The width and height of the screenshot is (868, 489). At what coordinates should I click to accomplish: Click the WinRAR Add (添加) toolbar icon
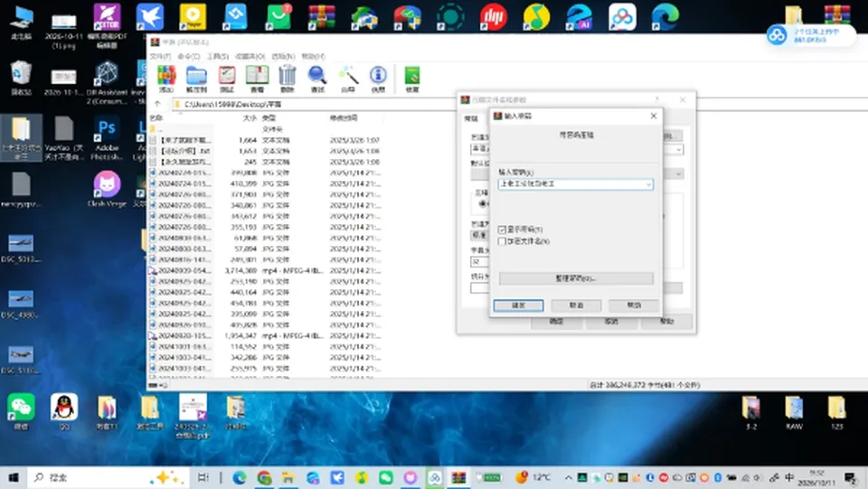tap(166, 79)
